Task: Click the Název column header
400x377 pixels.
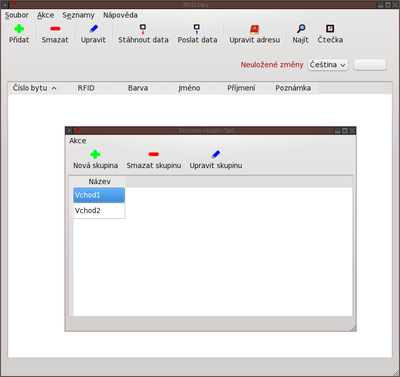Action: tap(99, 182)
